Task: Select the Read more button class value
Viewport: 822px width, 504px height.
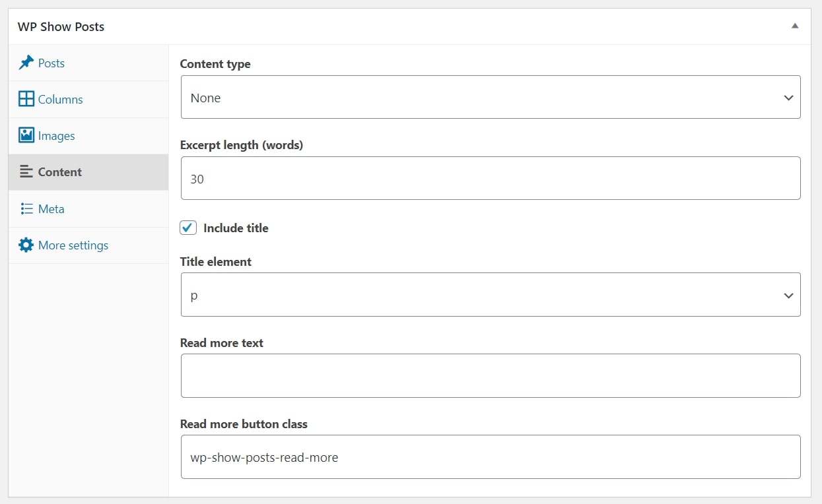Action: 490,457
